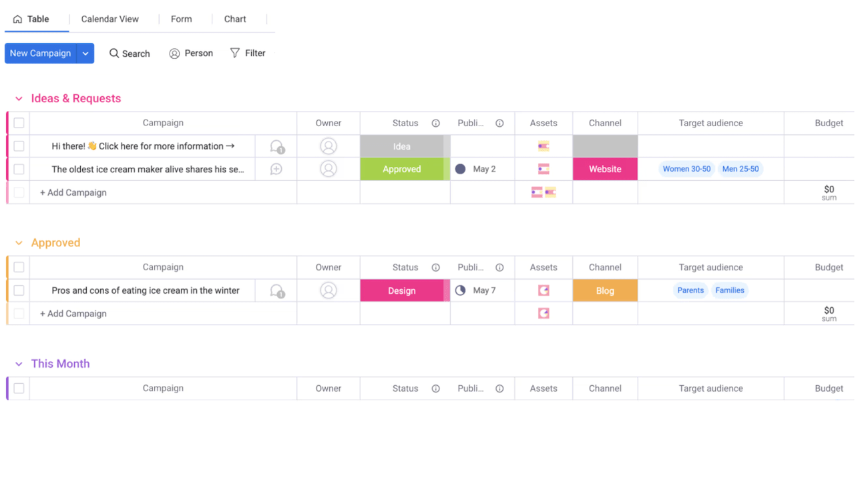The width and height of the screenshot is (868, 478).
Task: Open the Filter options icon
Action: point(234,53)
